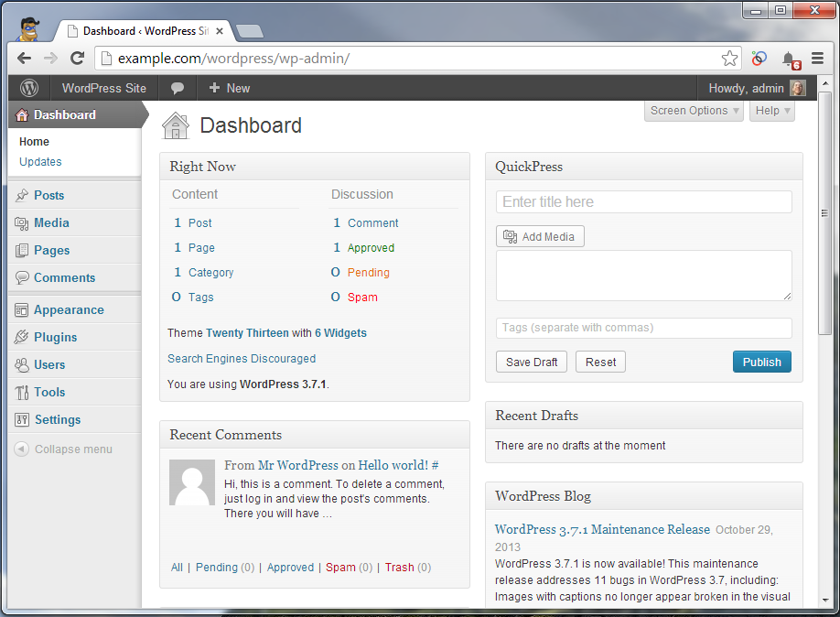Click the Tags link in Right Now
The image size is (840, 617).
(x=201, y=297)
